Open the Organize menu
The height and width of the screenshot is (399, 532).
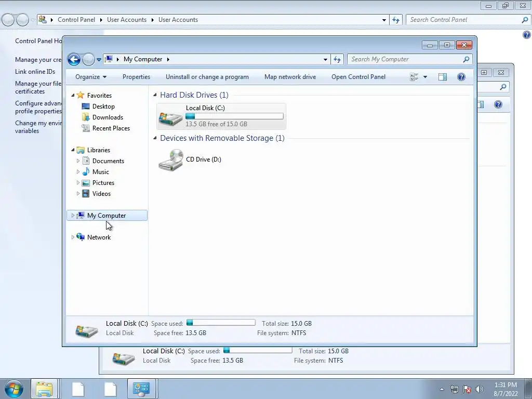pos(91,77)
